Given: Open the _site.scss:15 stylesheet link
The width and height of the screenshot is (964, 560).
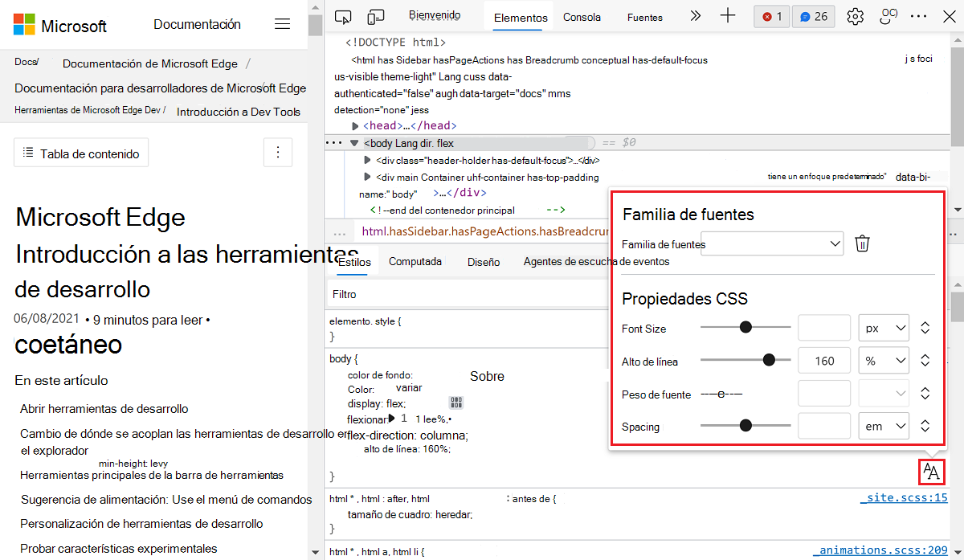Looking at the screenshot, I should 904,497.
